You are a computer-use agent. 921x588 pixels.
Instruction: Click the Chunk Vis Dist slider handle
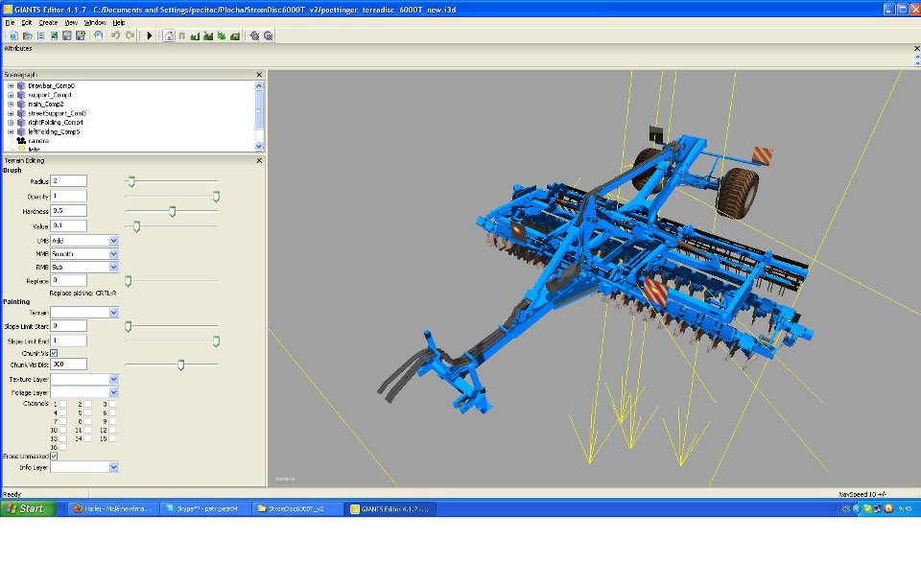181,365
